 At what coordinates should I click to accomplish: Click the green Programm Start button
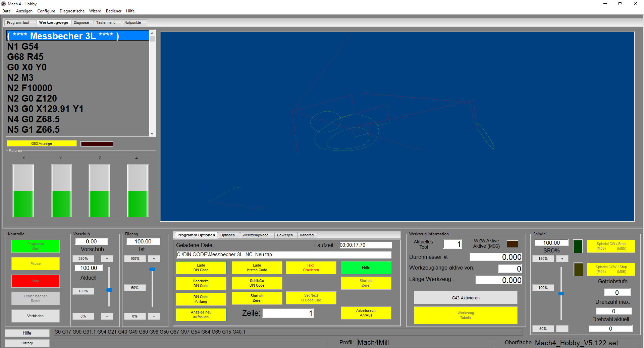[36, 246]
